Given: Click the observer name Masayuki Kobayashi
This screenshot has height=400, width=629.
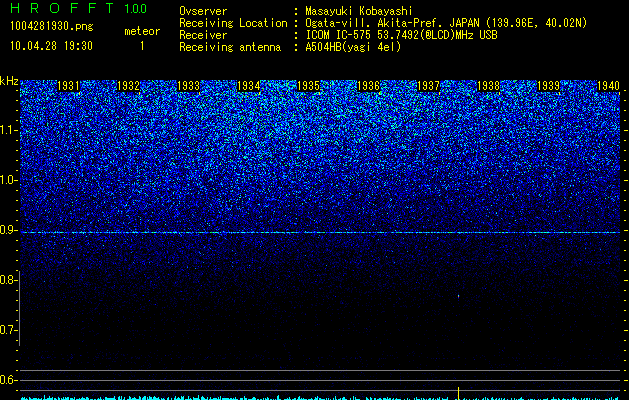Looking at the screenshot, I should coord(359,11).
